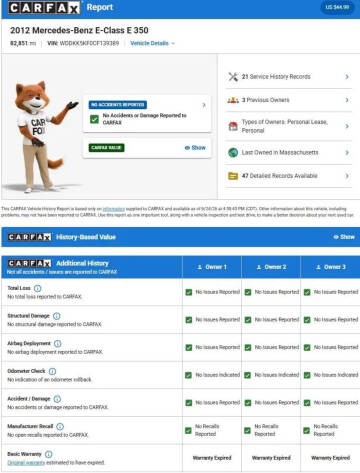
Task: Click Total Loss Owner 3 checkmark
Action: (x=307, y=292)
